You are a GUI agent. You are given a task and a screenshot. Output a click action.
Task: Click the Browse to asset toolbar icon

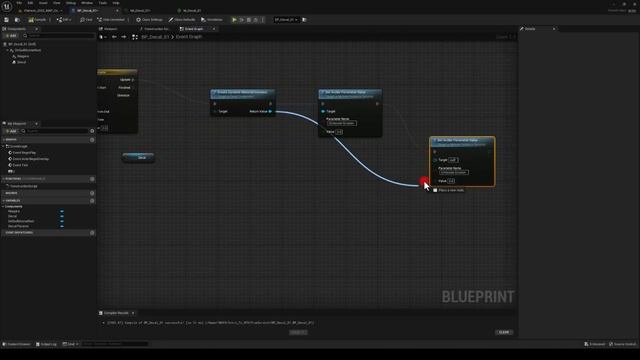tap(17, 20)
